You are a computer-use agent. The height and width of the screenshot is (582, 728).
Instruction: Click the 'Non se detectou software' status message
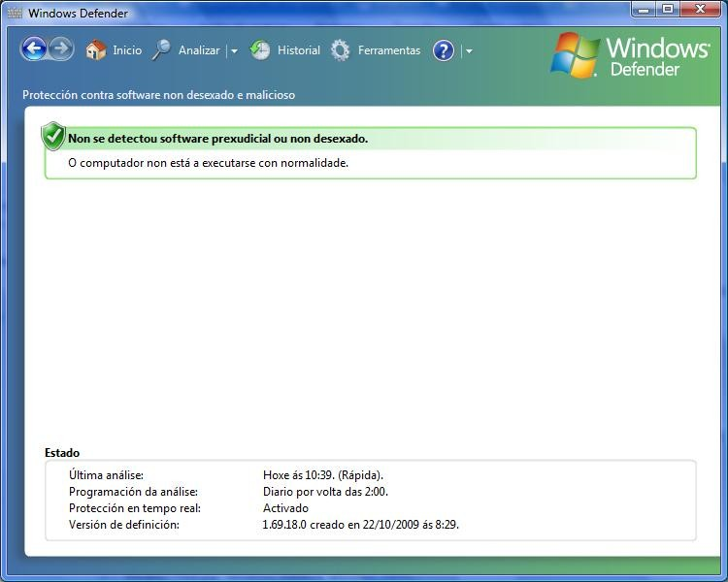click(x=217, y=139)
